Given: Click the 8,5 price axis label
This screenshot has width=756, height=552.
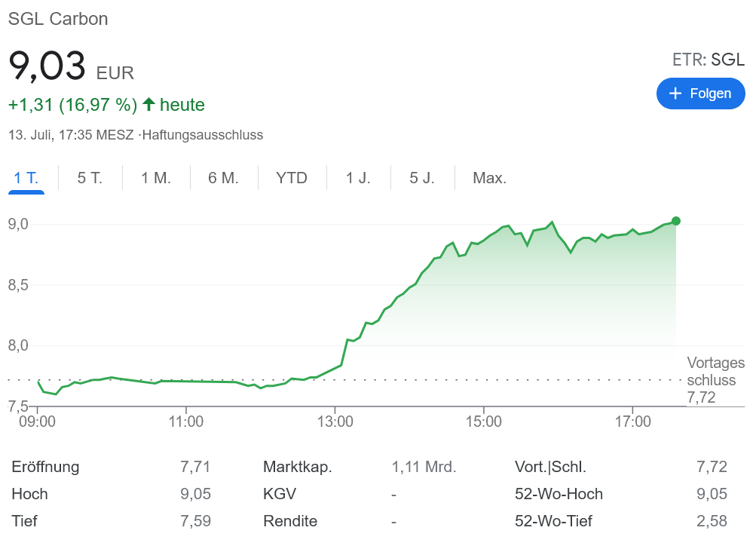Looking at the screenshot, I should pos(18,285).
